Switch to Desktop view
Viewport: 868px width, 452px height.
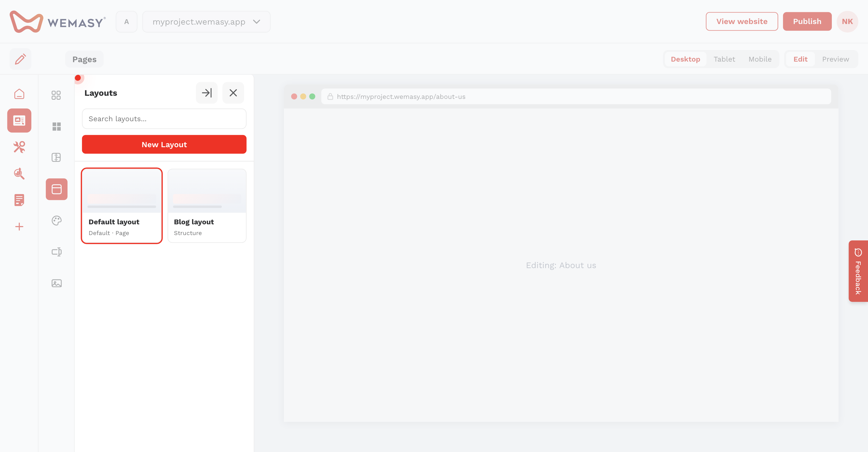pos(685,59)
